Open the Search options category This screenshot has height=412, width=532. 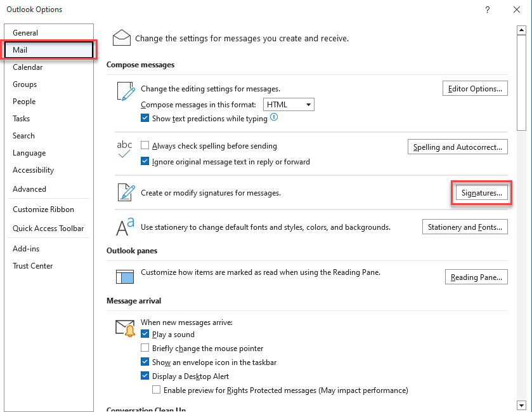tap(49, 135)
